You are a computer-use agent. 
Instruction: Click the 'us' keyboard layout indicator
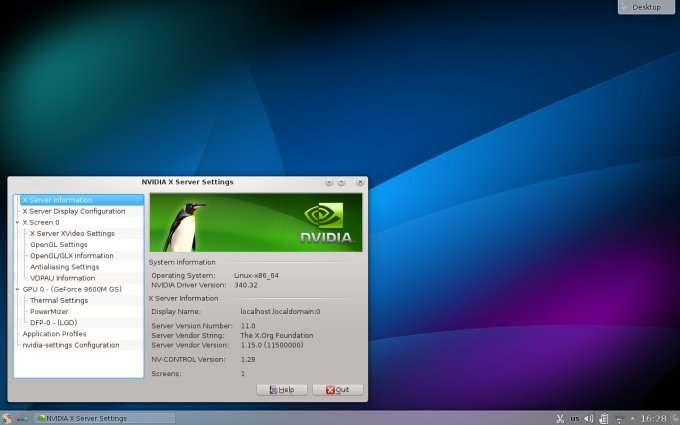click(x=575, y=419)
